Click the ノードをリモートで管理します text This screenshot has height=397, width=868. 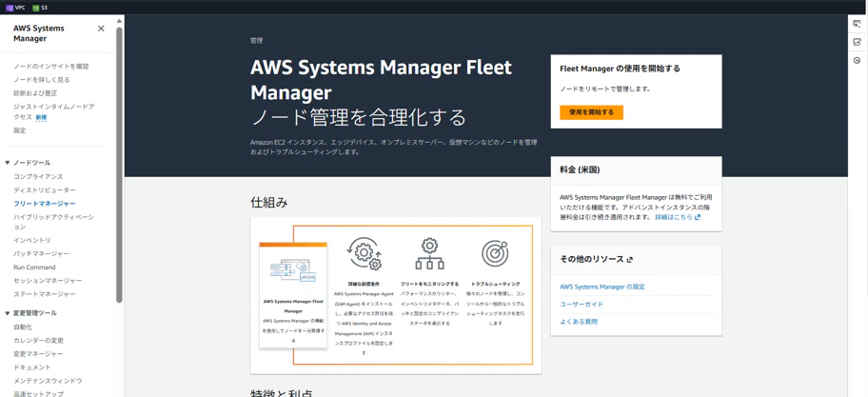tap(605, 89)
